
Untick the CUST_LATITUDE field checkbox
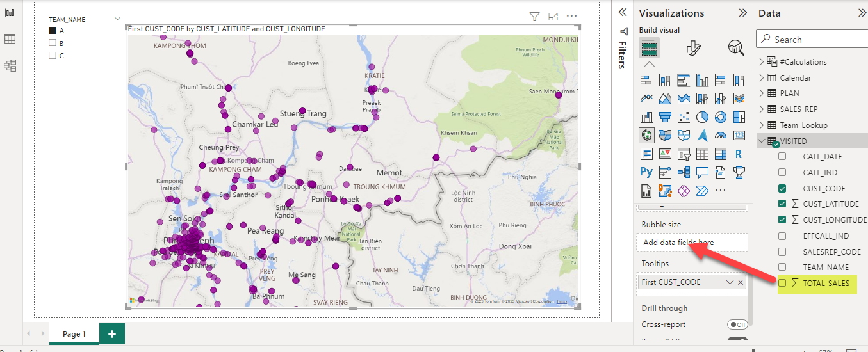(782, 204)
